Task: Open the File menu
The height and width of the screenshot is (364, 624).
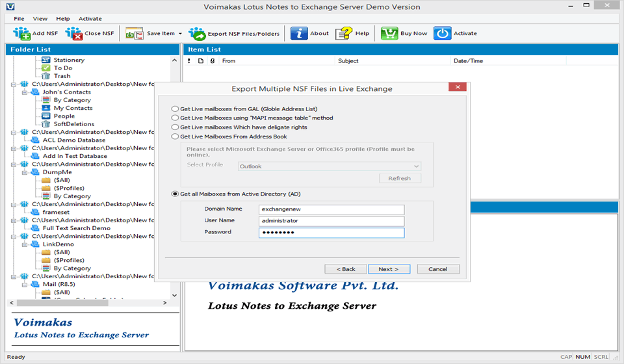Action: click(x=19, y=19)
